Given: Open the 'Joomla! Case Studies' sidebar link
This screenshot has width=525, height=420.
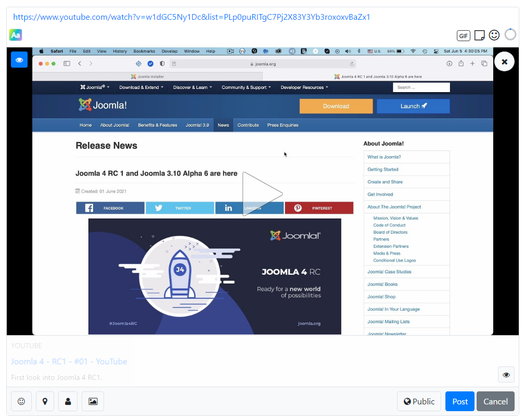Looking at the screenshot, I should [389, 272].
